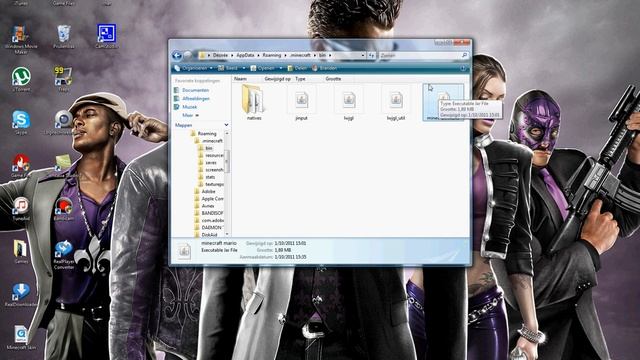Click the folder tree scrollbar thumb
640x360 pixels.
coord(227,161)
